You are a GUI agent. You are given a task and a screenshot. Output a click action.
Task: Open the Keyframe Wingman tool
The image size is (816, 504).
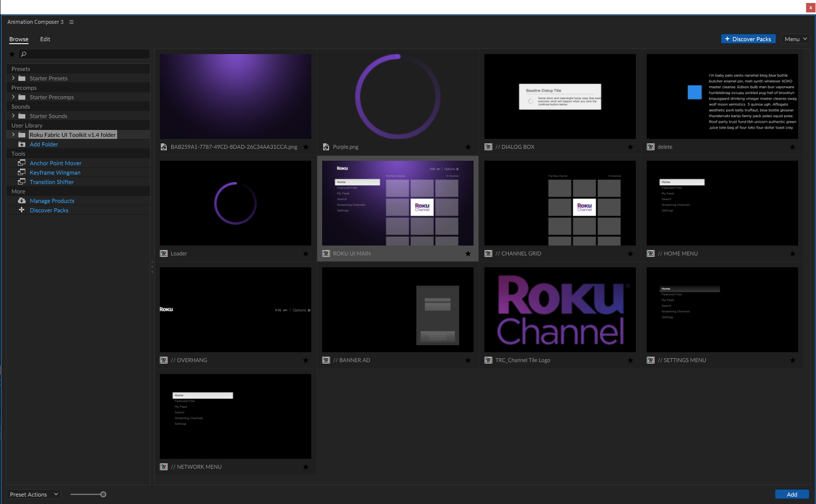click(x=55, y=173)
